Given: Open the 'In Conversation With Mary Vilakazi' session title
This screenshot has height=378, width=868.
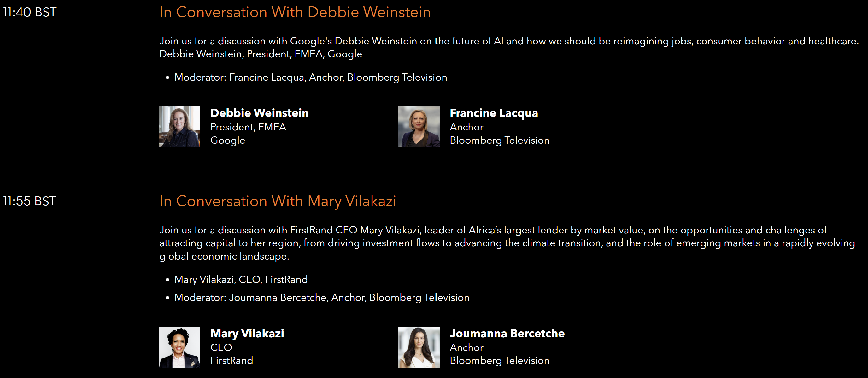Looking at the screenshot, I should click(x=277, y=201).
